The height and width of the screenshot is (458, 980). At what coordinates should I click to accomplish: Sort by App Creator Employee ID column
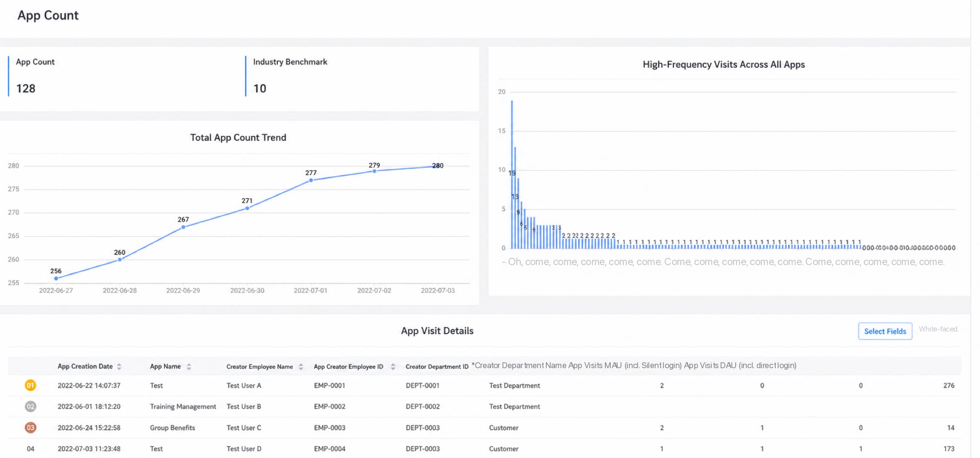coord(393,367)
